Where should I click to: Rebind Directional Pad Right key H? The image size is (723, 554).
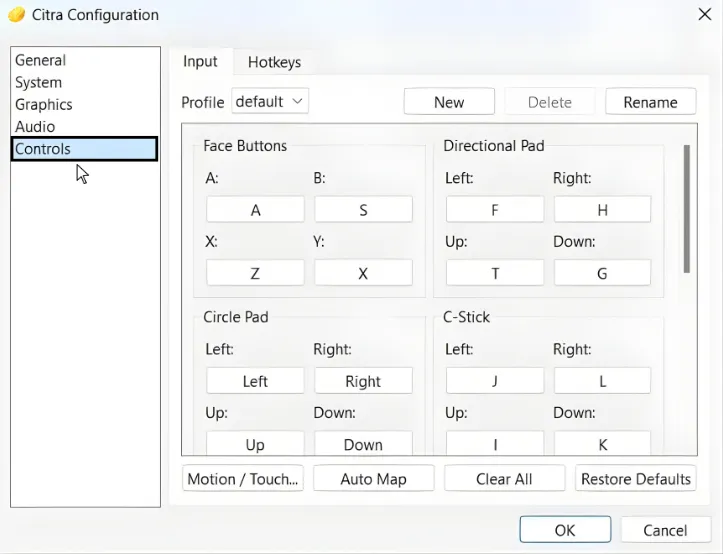(x=602, y=210)
